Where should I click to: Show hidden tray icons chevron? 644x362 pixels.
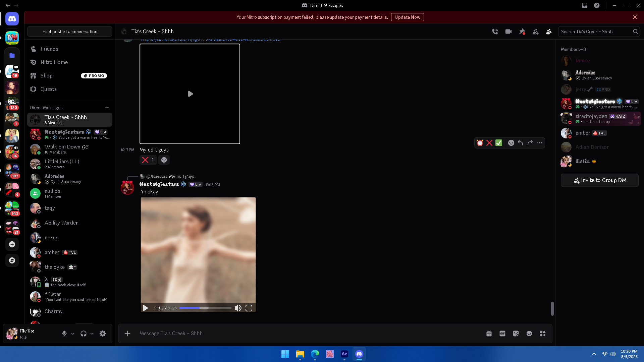(x=594, y=354)
